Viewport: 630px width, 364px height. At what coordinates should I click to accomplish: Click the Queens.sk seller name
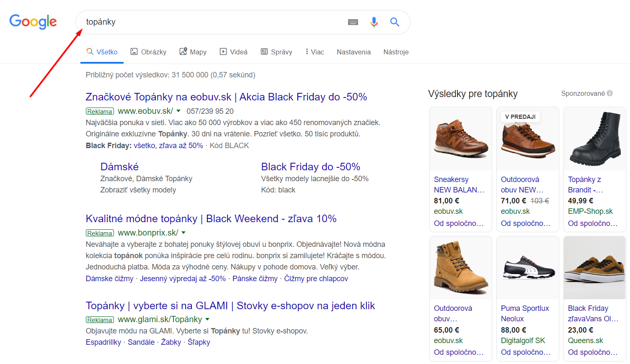pos(585,341)
